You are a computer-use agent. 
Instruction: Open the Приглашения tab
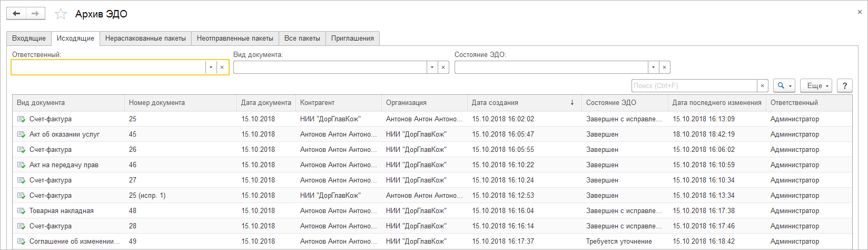(352, 39)
